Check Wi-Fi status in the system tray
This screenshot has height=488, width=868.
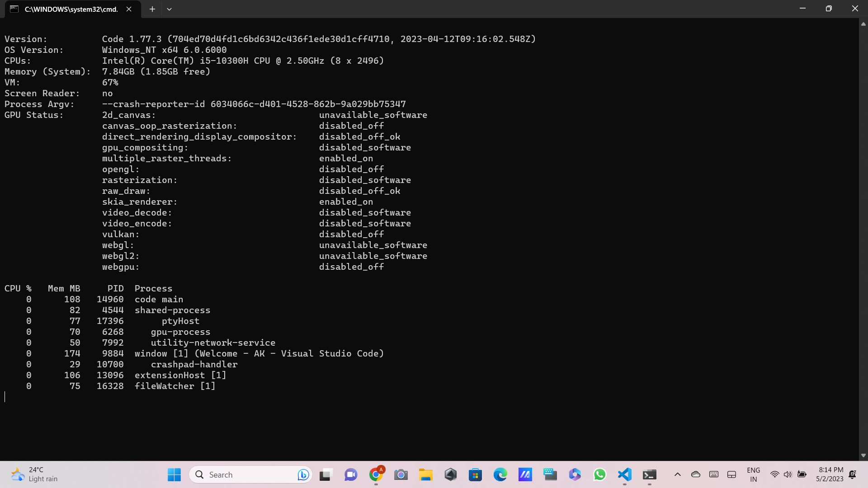774,474
